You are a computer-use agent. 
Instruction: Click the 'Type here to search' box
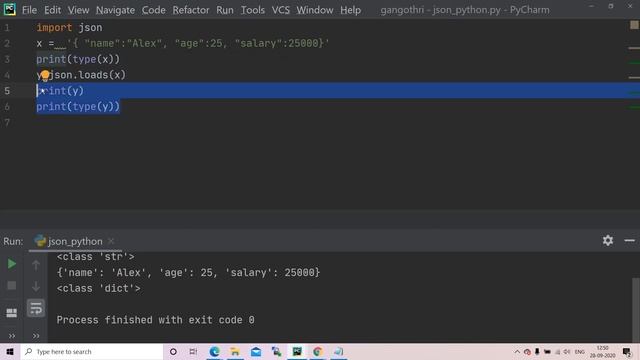pos(92,351)
